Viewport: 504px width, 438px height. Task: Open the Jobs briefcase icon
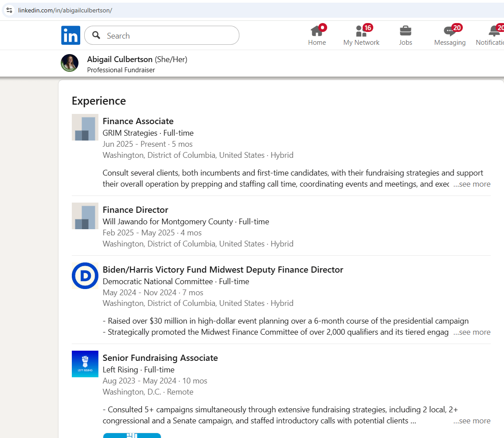pos(405,31)
